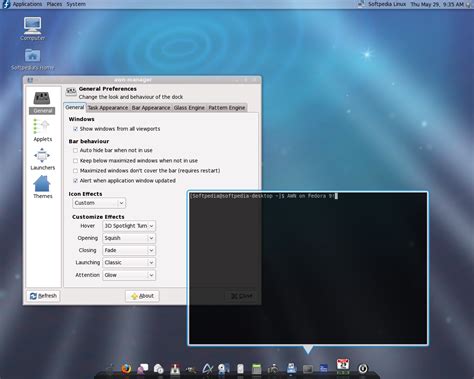Click the disc-with-clock icon in the dock

point(159,369)
